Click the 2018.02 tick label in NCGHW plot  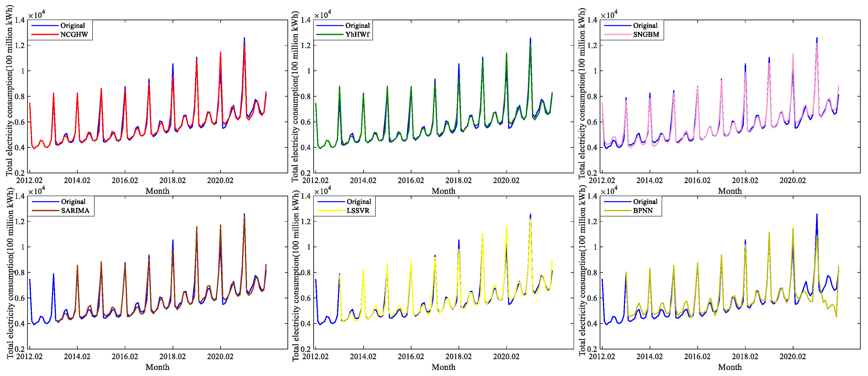[x=173, y=180]
